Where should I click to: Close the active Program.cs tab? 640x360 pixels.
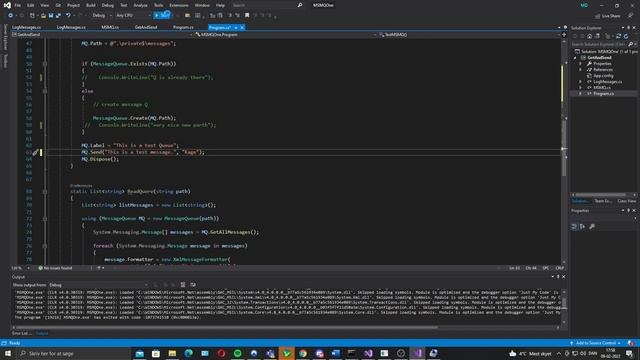242,28
